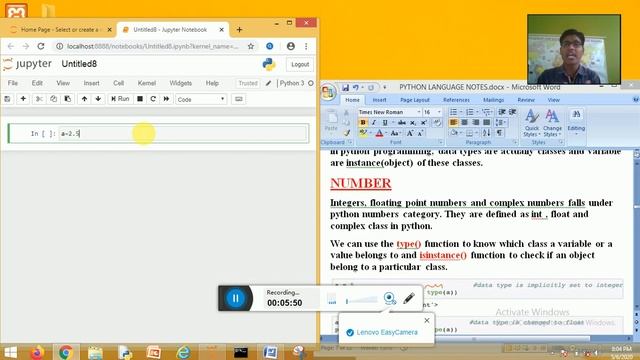
Task: Save the Jupyter notebook with the floppy icon
Action: pos(7,99)
